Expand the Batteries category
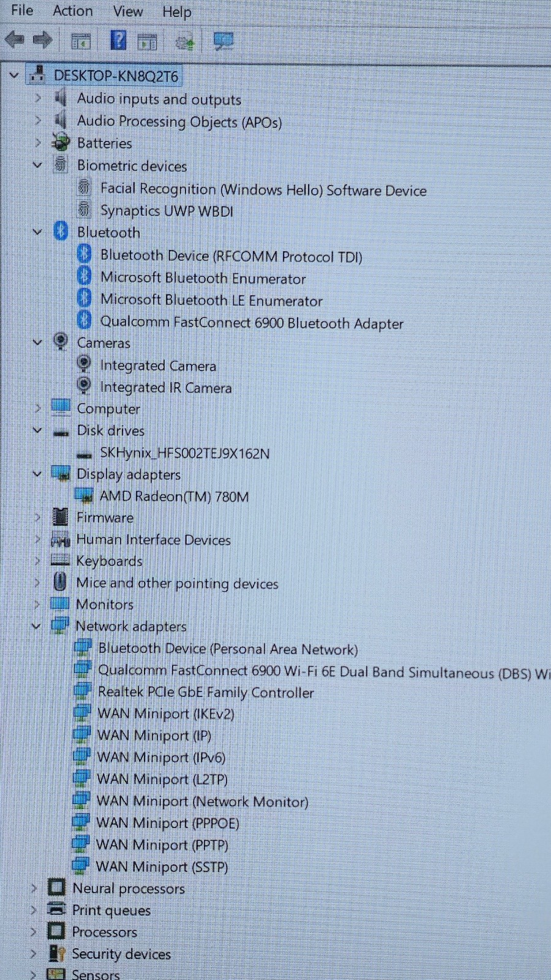The width and height of the screenshot is (551, 980). coord(38,143)
